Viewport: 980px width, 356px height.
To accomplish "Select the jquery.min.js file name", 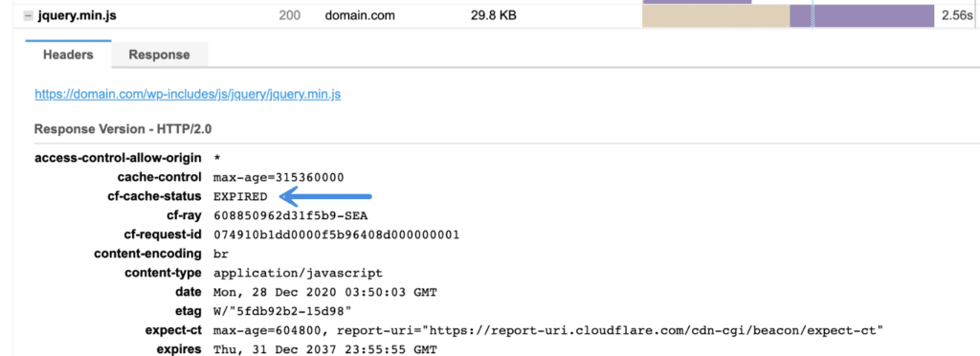I will click(x=77, y=15).
